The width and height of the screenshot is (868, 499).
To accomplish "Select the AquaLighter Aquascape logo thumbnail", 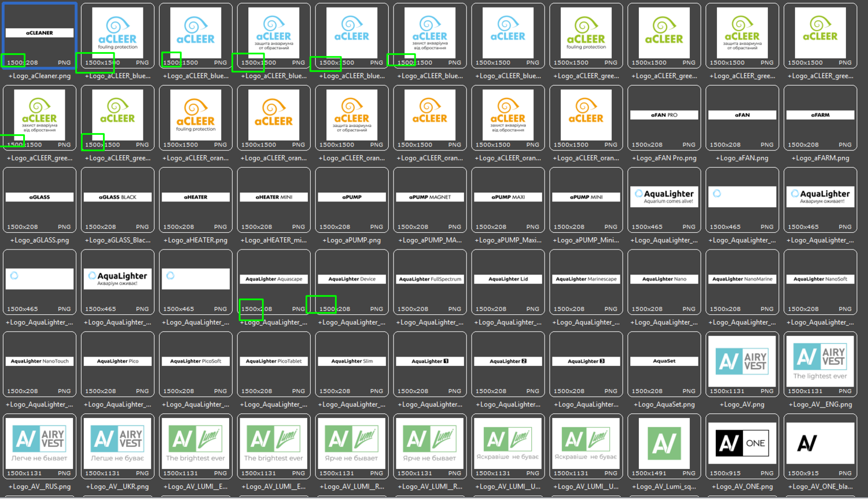I will tap(274, 282).
